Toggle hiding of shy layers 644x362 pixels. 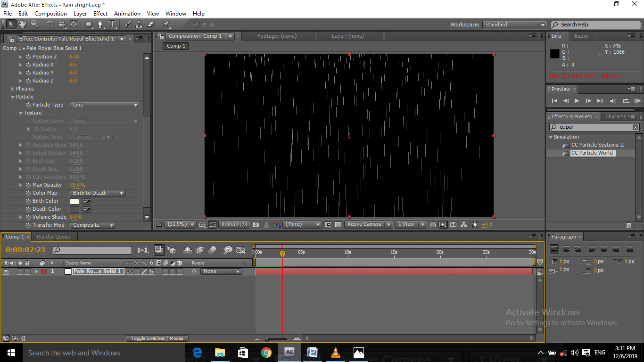tap(187, 250)
